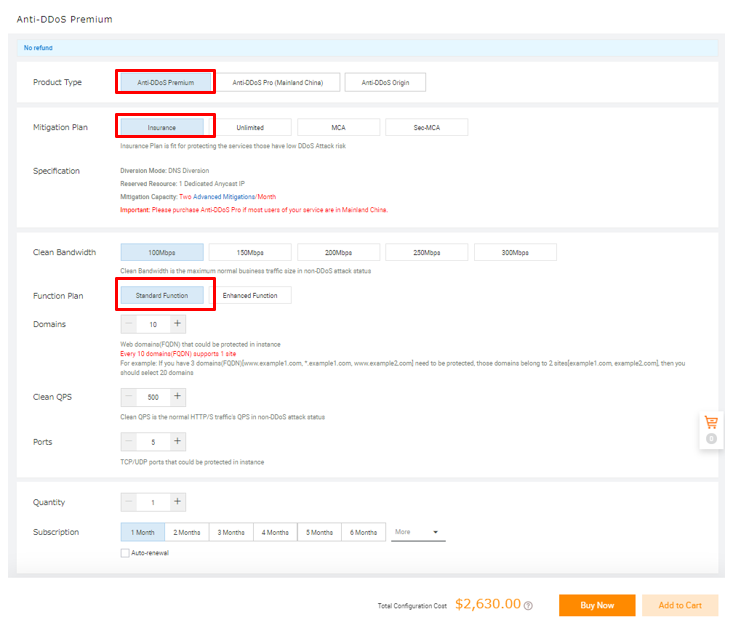741x634 pixels.
Task: Increase Domains with the plus button
Action: pyautogui.click(x=178, y=324)
